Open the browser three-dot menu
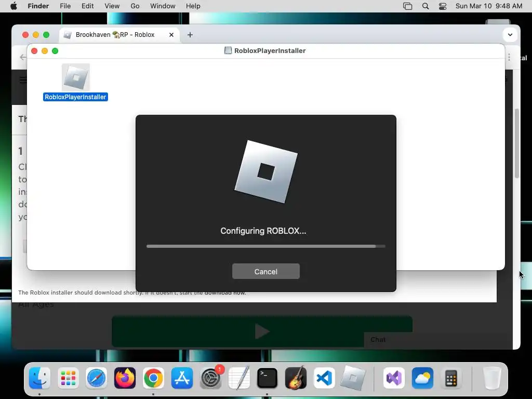532x399 pixels. [509, 57]
